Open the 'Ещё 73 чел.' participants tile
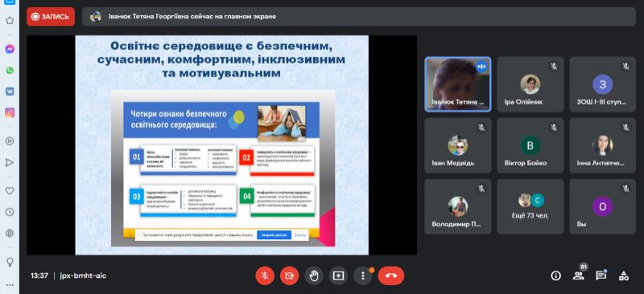 click(530, 206)
